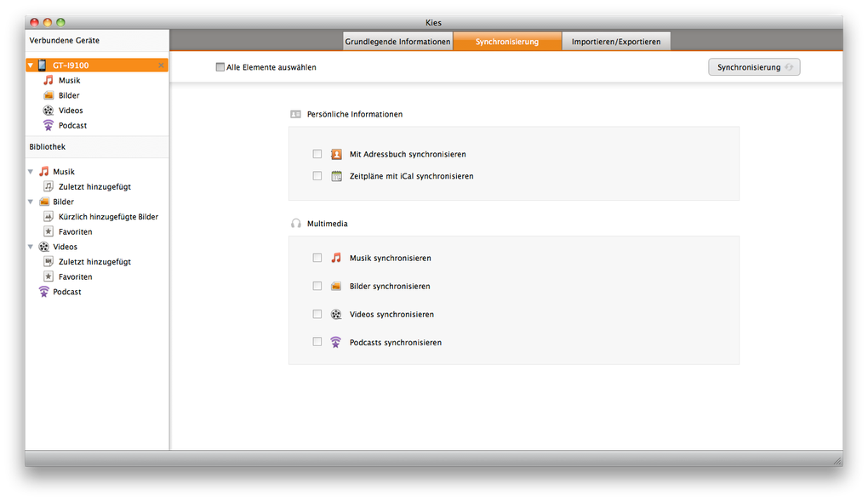Start sync with the Synchronisierung button
Screen dimensions: 868x501
754,67
